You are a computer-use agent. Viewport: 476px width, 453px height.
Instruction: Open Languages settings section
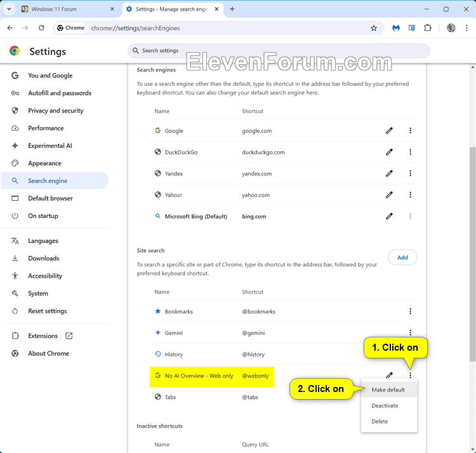tap(55, 241)
